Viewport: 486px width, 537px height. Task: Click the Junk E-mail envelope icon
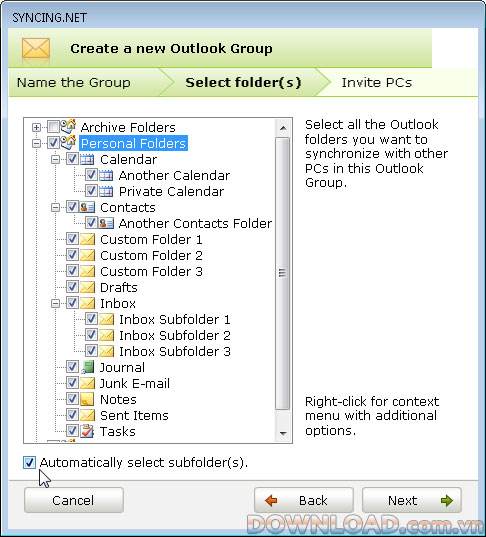[87, 383]
